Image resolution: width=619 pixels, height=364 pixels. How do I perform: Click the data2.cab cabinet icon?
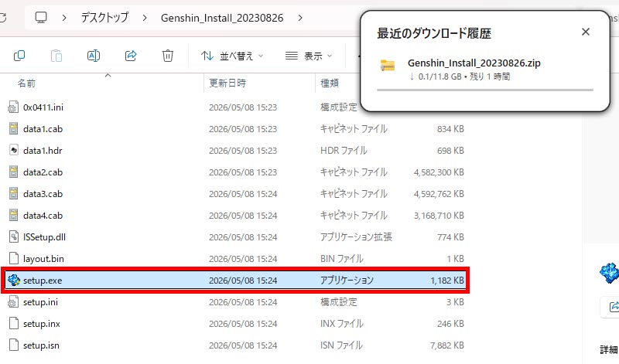coord(13,172)
